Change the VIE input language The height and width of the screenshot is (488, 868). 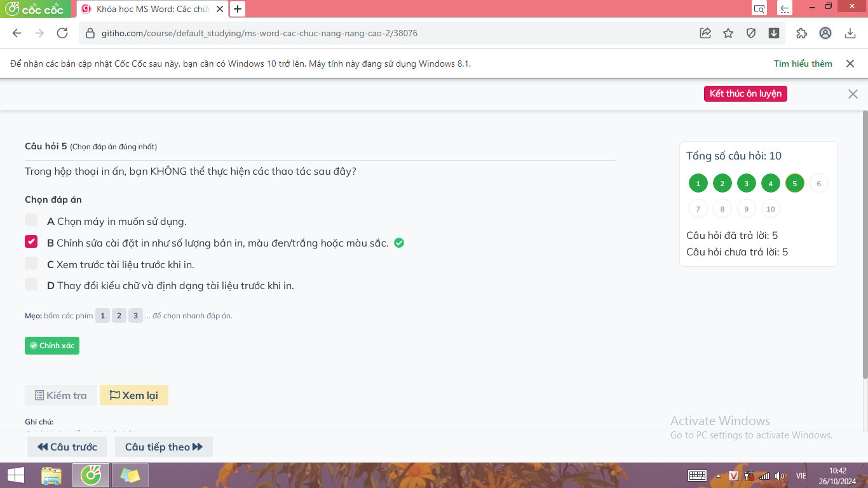[x=801, y=475]
